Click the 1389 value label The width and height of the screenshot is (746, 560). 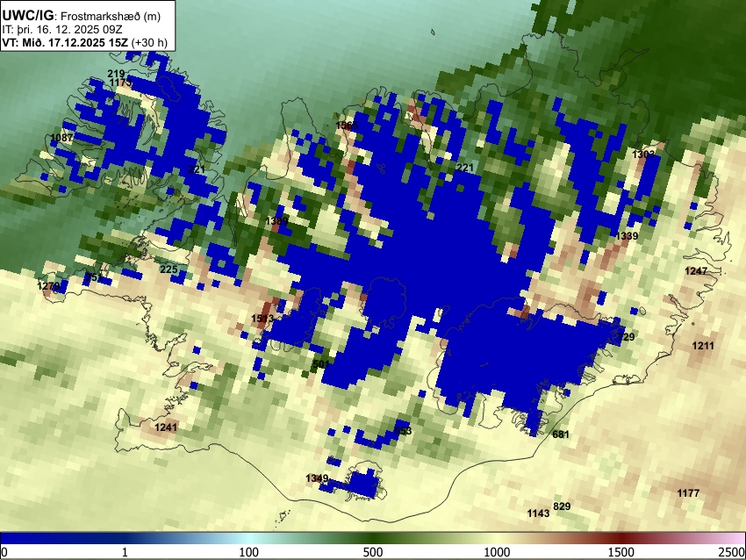[x=276, y=221]
